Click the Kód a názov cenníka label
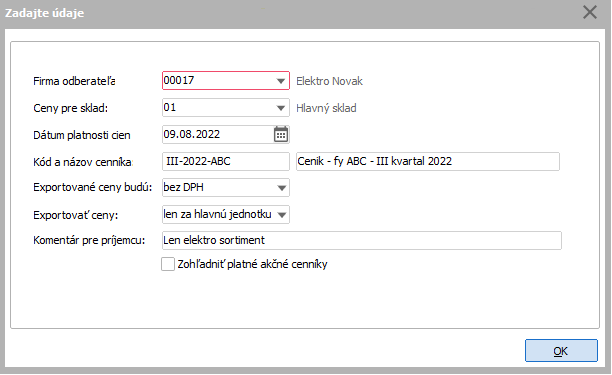Viewport: 612px width, 375px height. pyautogui.click(x=83, y=162)
